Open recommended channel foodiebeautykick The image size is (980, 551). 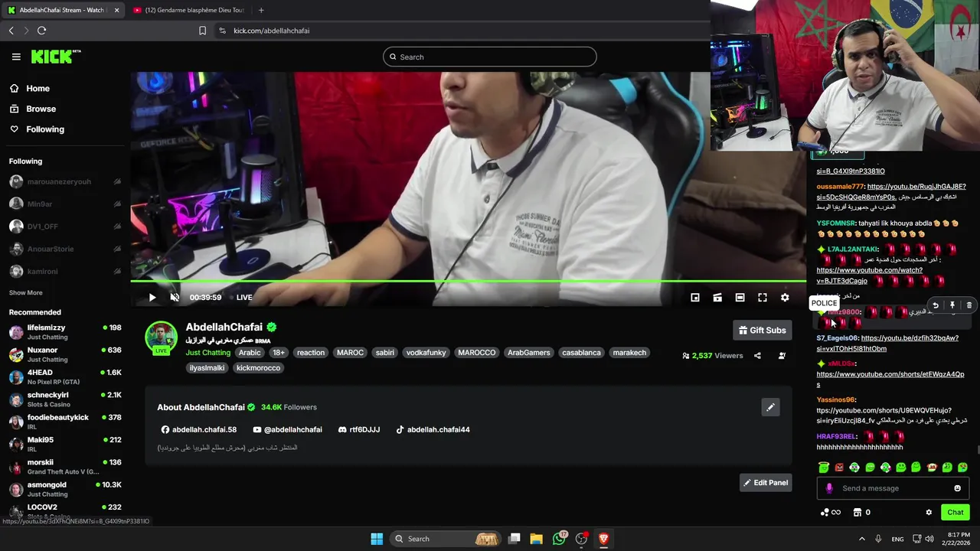pyautogui.click(x=65, y=422)
